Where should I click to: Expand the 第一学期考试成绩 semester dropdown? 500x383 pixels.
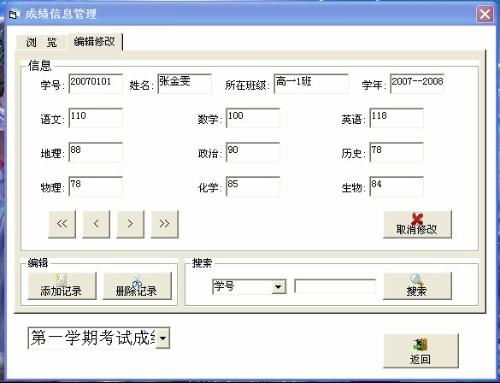point(163,338)
